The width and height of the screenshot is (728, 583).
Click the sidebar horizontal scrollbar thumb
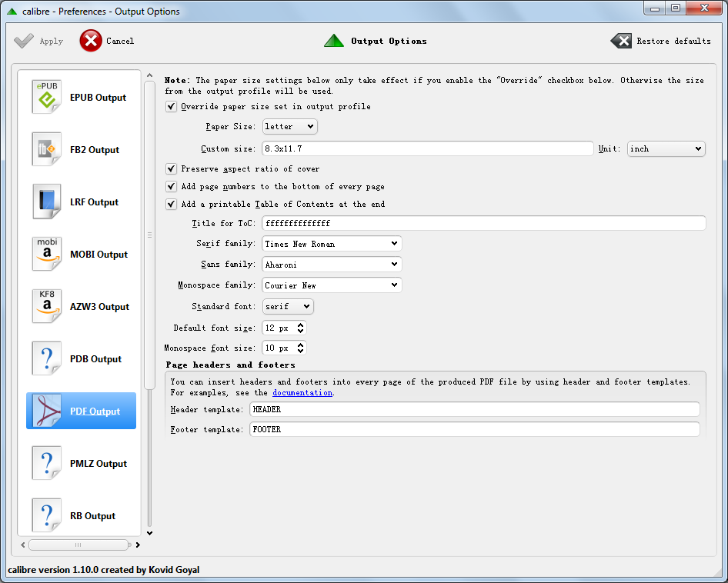(78, 545)
